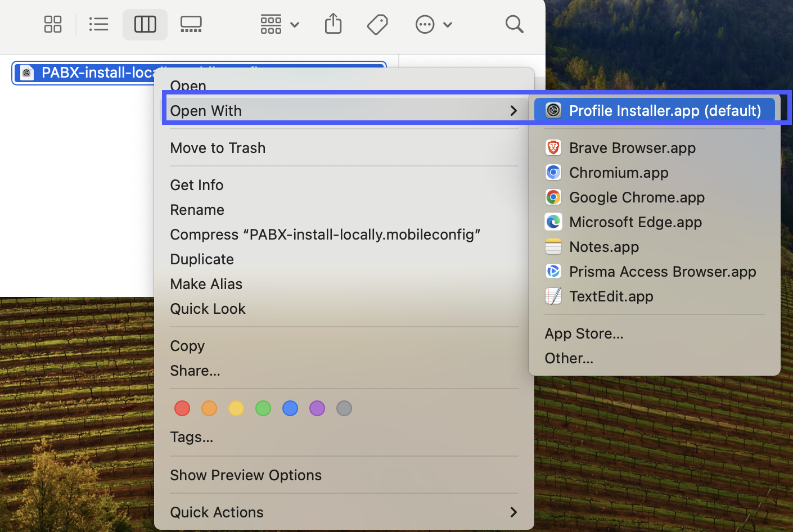Screen dimensions: 793x532
Task: Choose Other… in the submenu
Action: (655, 358)
